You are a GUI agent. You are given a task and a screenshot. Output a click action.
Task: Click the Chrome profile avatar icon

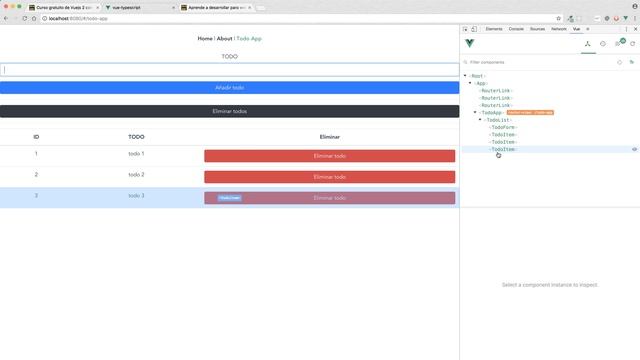[635, 7]
